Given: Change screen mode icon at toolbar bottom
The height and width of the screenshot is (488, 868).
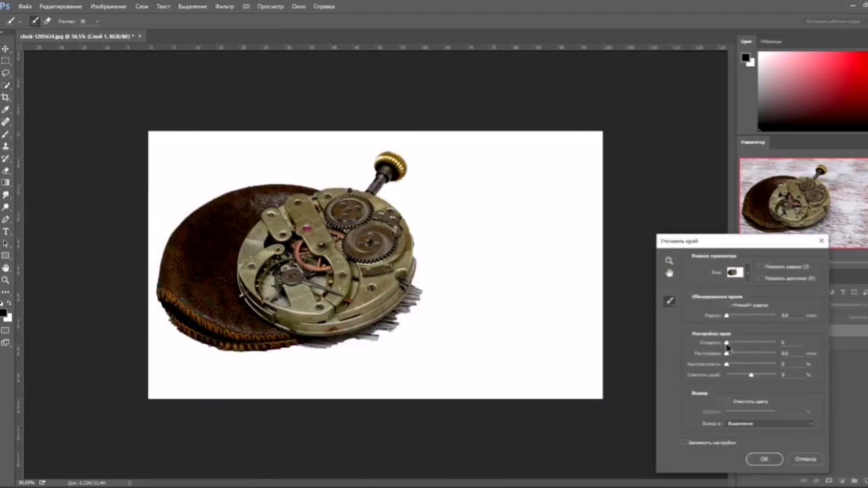Looking at the screenshot, I should [5, 342].
